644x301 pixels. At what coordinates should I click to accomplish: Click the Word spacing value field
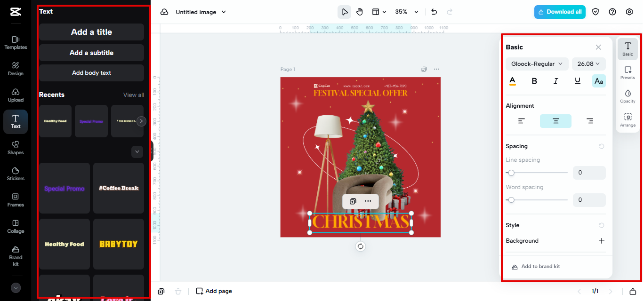click(x=589, y=200)
